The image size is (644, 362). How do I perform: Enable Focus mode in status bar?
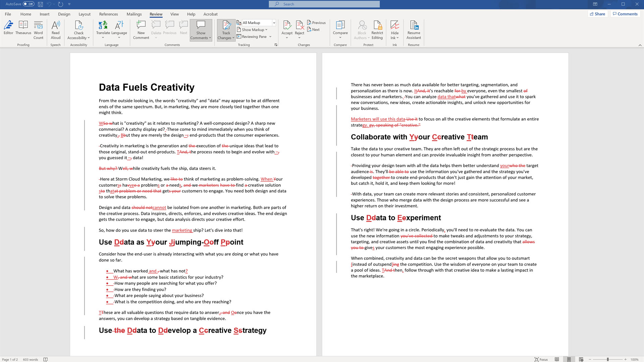click(x=540, y=359)
